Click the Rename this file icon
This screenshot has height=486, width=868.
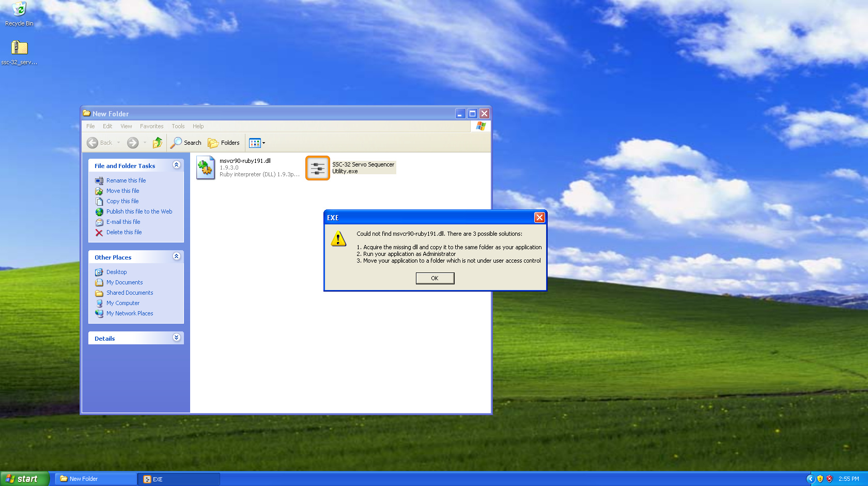[99, 181]
